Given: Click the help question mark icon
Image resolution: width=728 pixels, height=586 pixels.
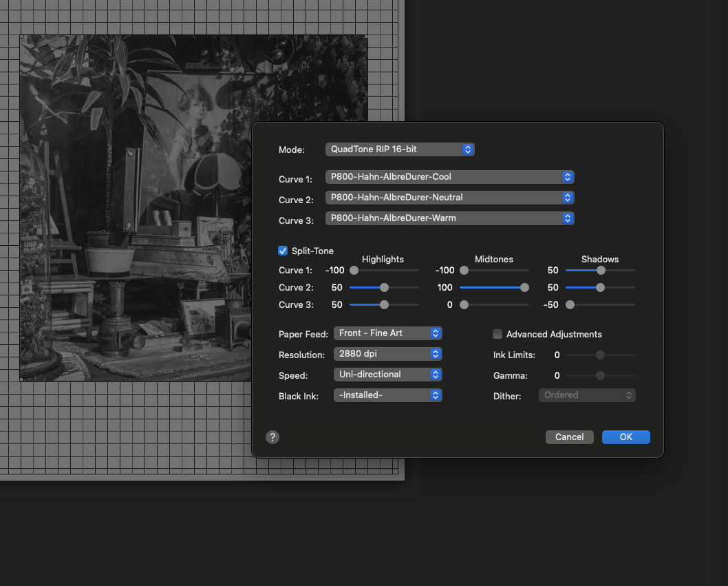Looking at the screenshot, I should point(272,437).
